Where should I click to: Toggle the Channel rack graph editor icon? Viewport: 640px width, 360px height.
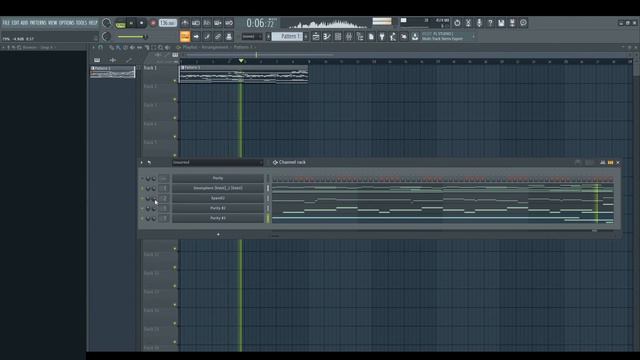[602, 162]
